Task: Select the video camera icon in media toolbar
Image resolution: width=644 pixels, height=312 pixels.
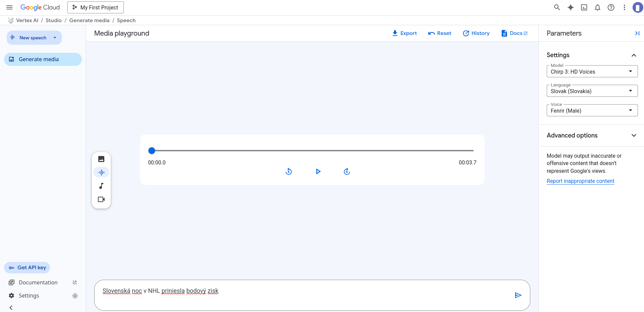Action: [101, 199]
